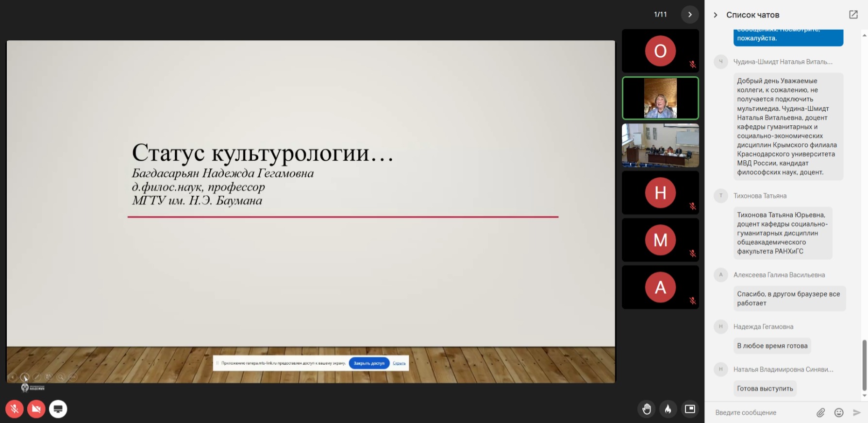Screen dimensions: 868x423
Task: Click the chat scrollbar down arrow
Action: coord(864,395)
